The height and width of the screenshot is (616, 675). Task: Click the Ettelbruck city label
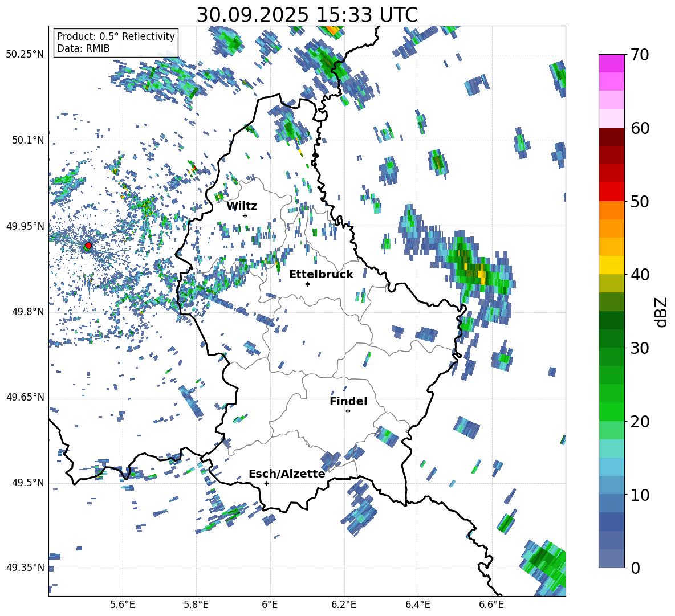pos(321,275)
